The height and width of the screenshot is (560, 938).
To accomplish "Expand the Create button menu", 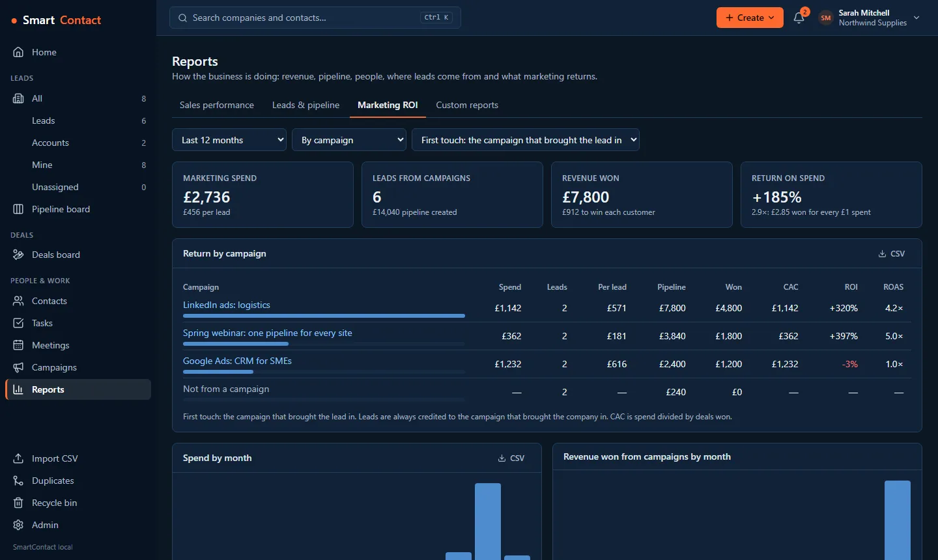I will click(x=750, y=18).
